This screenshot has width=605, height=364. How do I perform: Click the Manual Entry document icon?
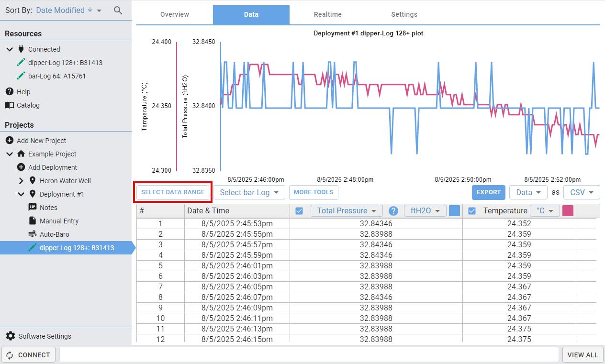coord(32,221)
